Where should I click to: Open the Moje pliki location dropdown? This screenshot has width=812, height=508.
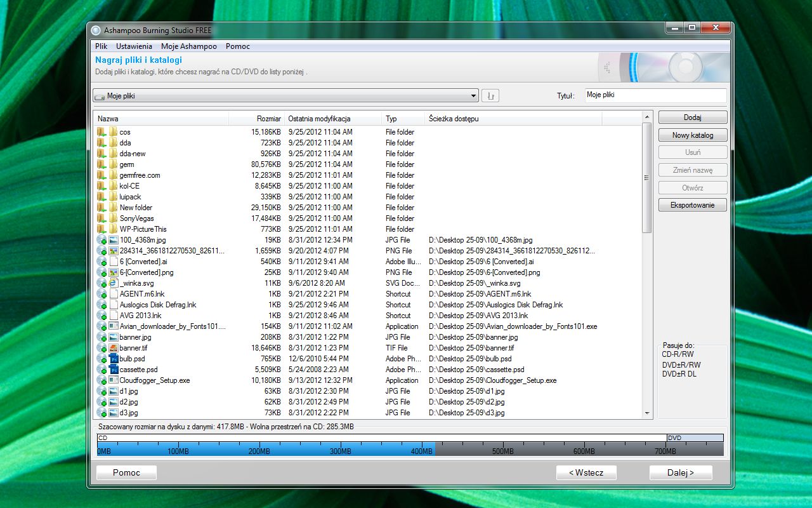coord(285,96)
